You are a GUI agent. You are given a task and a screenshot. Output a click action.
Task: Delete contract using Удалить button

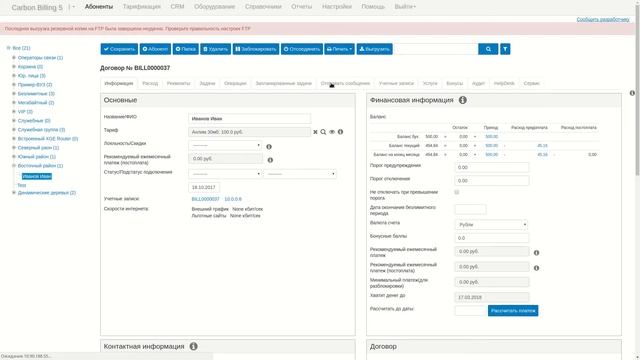coord(216,49)
